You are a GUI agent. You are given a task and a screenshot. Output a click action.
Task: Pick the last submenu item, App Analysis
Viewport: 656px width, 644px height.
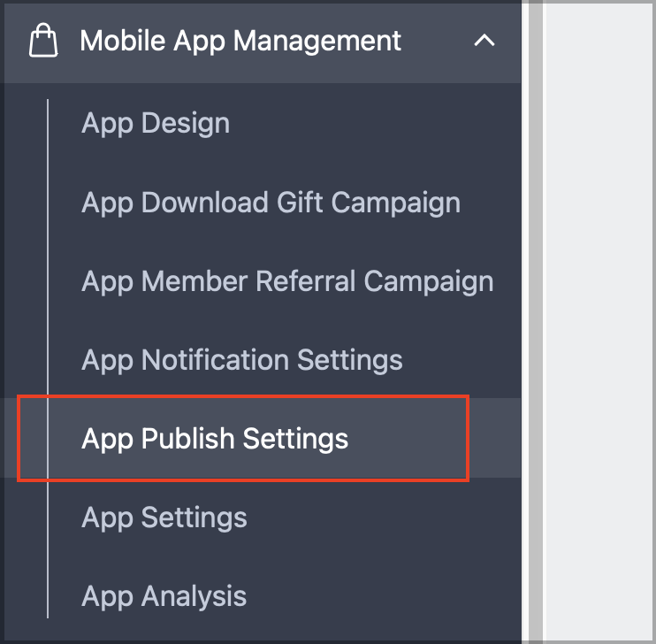(164, 597)
